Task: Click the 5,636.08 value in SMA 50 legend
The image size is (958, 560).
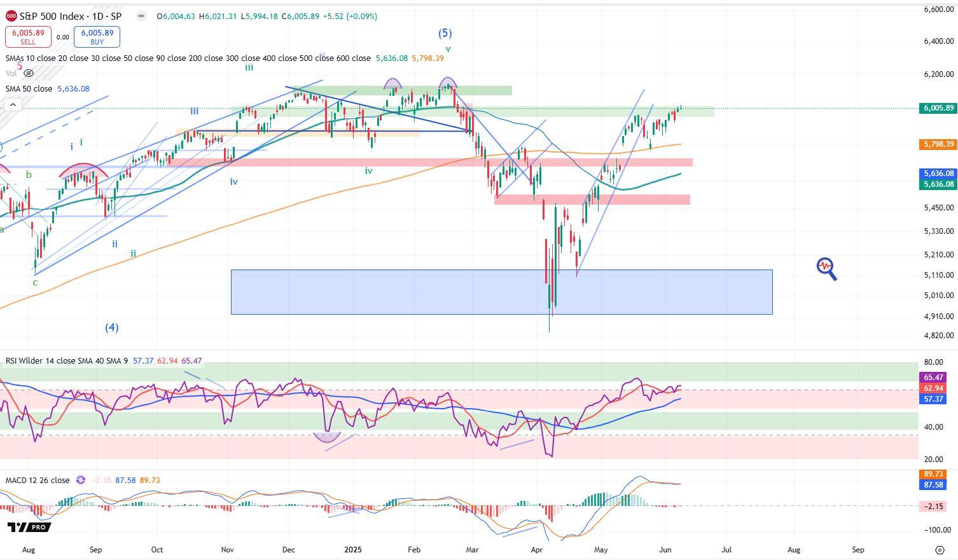Action: (x=73, y=89)
